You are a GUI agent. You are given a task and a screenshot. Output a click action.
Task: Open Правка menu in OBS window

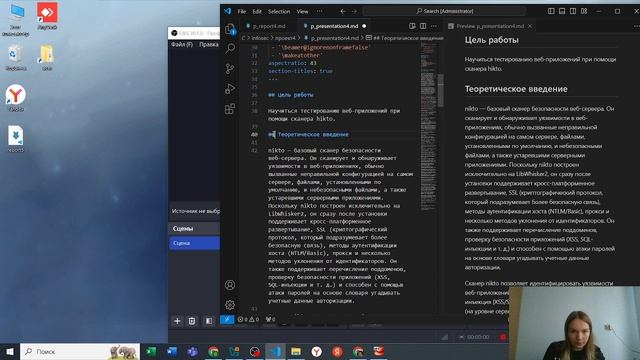209,44
